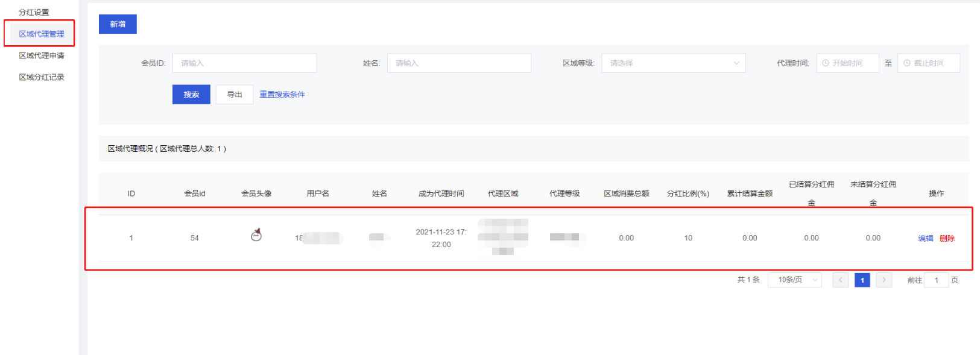
Task: Click the 导出 export button
Action: pos(234,95)
